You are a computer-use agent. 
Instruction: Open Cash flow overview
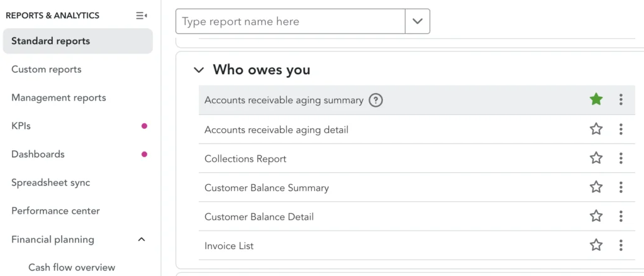coord(72,267)
